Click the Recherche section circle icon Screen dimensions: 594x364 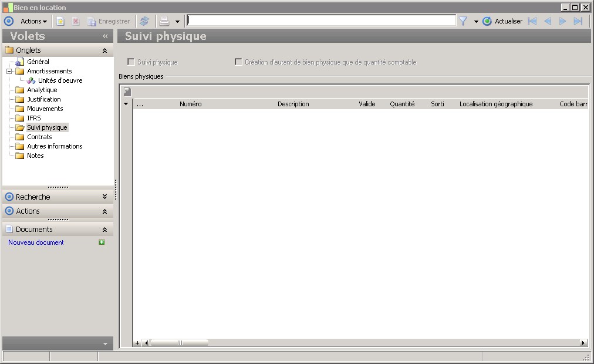click(9, 197)
